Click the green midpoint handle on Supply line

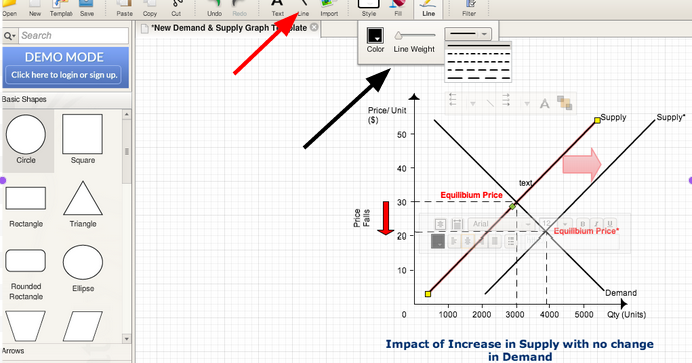pos(512,206)
